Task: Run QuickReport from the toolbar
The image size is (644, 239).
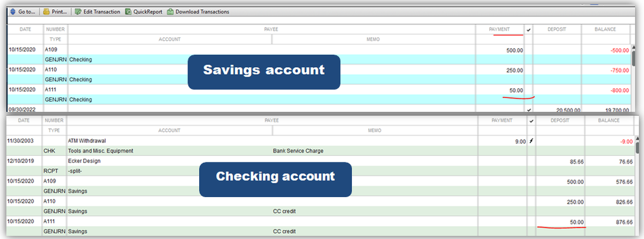Action: coord(144,12)
